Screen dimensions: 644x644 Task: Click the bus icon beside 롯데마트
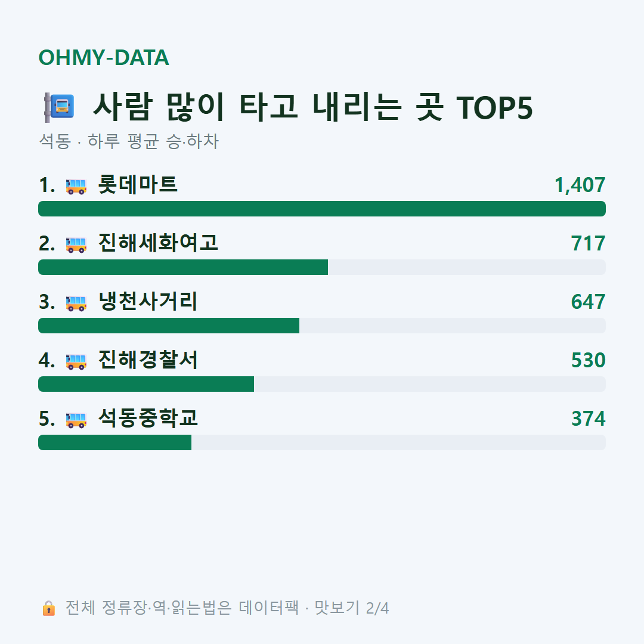(x=76, y=186)
